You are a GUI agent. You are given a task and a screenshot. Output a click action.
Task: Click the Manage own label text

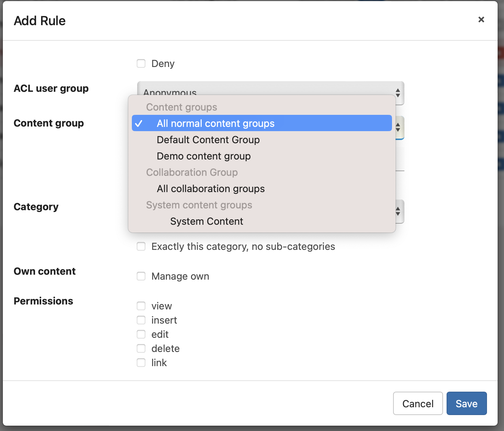click(180, 276)
